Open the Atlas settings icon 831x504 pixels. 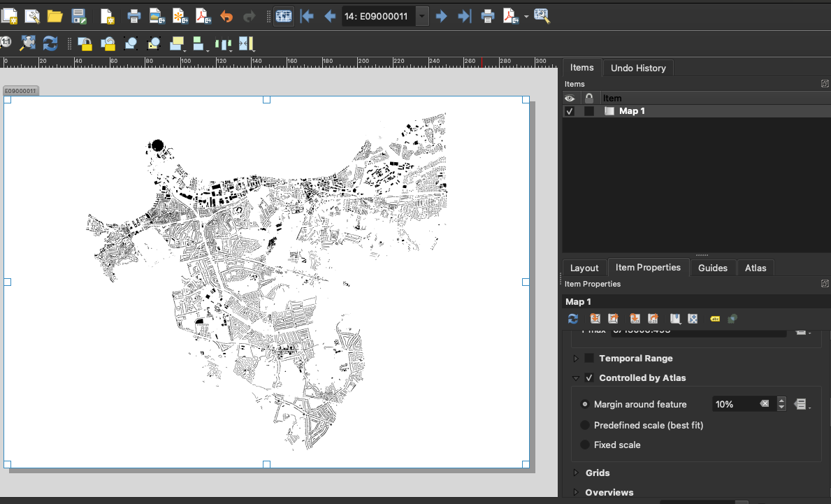click(542, 15)
